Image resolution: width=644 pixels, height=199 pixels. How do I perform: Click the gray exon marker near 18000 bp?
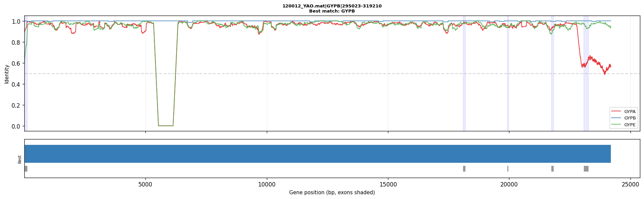[464, 169]
